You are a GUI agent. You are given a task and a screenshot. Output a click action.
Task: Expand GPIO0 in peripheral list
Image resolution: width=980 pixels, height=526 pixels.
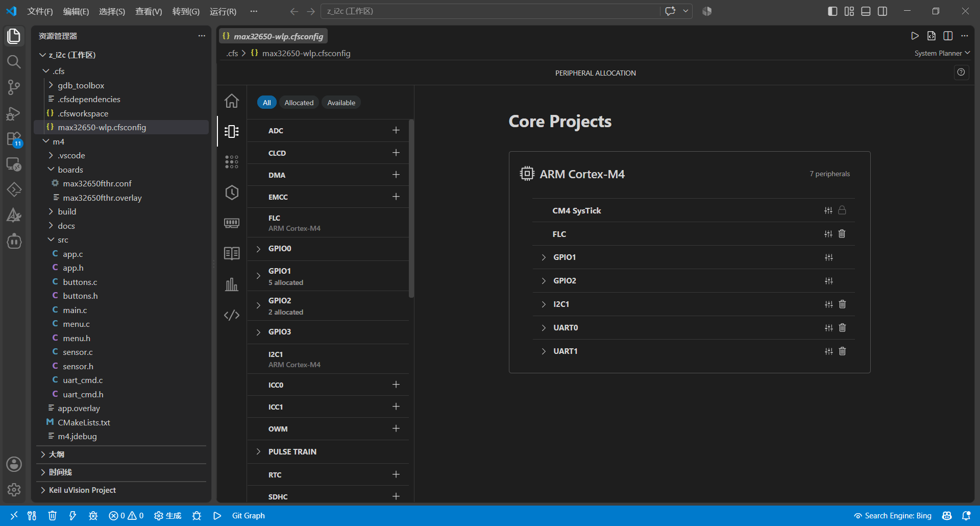pyautogui.click(x=258, y=249)
